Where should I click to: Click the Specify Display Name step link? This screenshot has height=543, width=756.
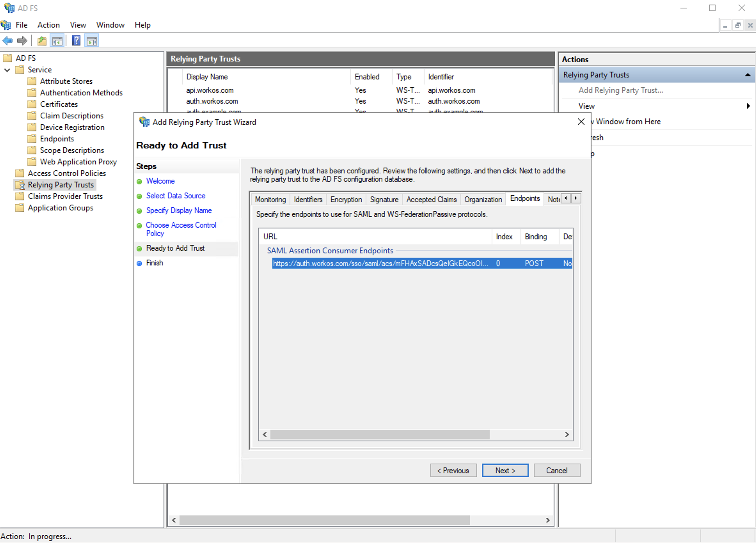[x=179, y=210]
